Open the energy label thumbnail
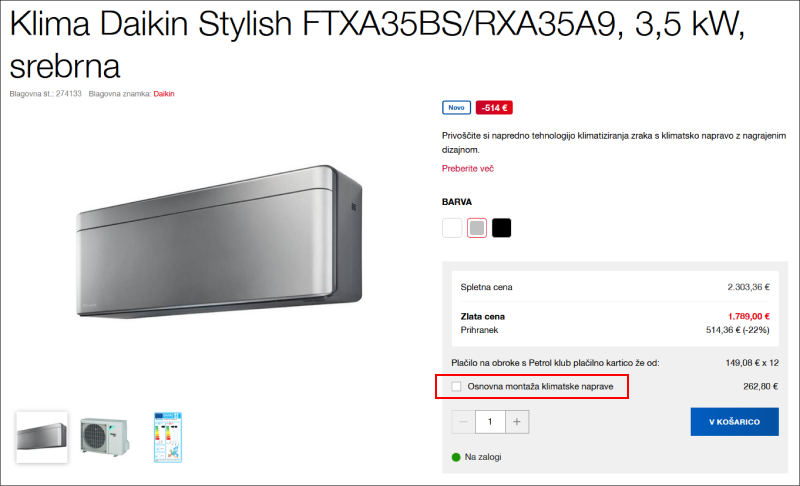This screenshot has width=800, height=486. point(168,438)
